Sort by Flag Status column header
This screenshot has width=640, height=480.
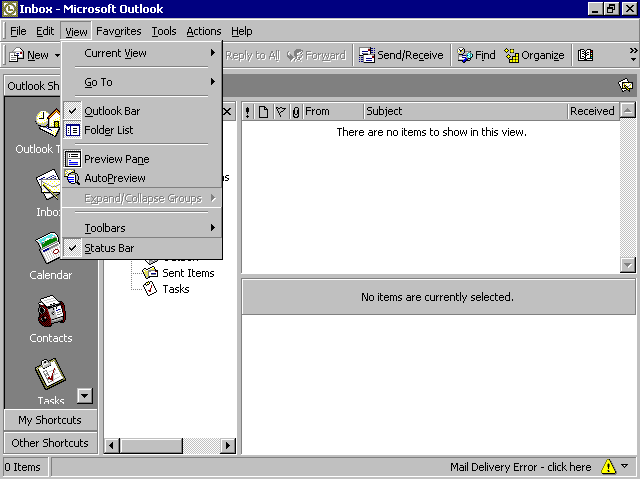pyautogui.click(x=281, y=111)
